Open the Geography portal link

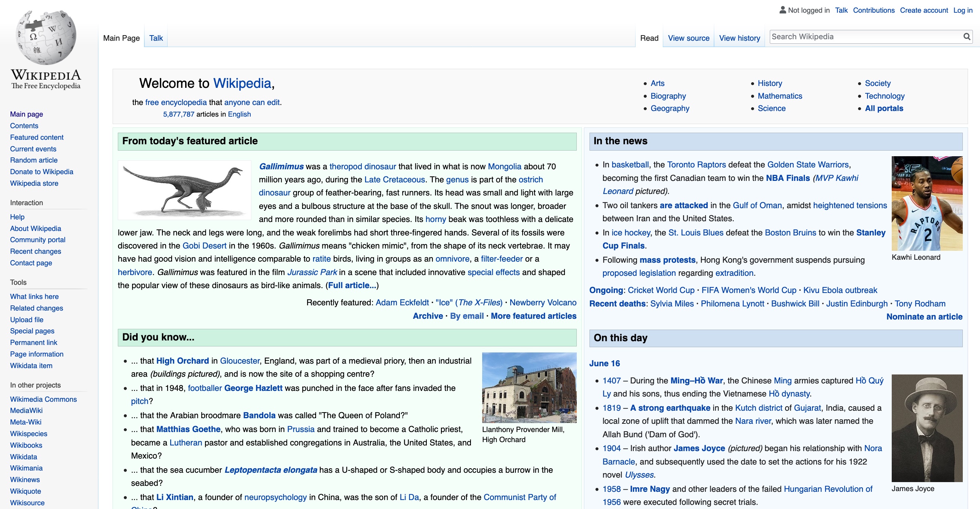tap(670, 108)
